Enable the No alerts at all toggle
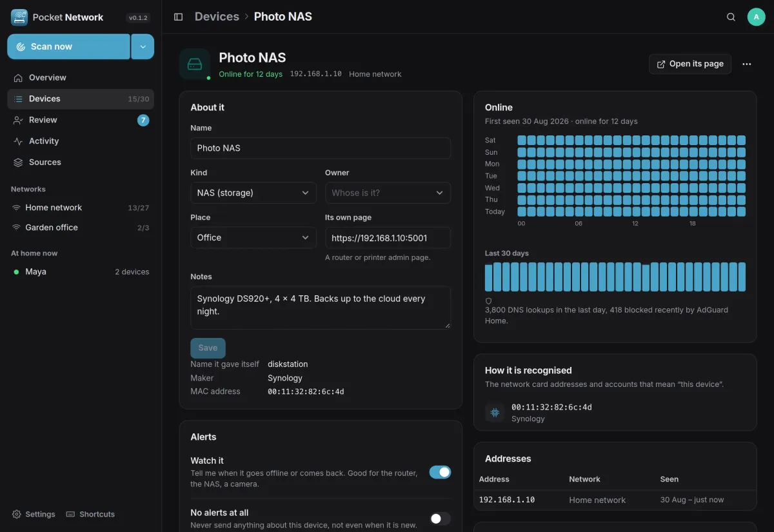Viewport: 774px width, 532px height. point(440,518)
